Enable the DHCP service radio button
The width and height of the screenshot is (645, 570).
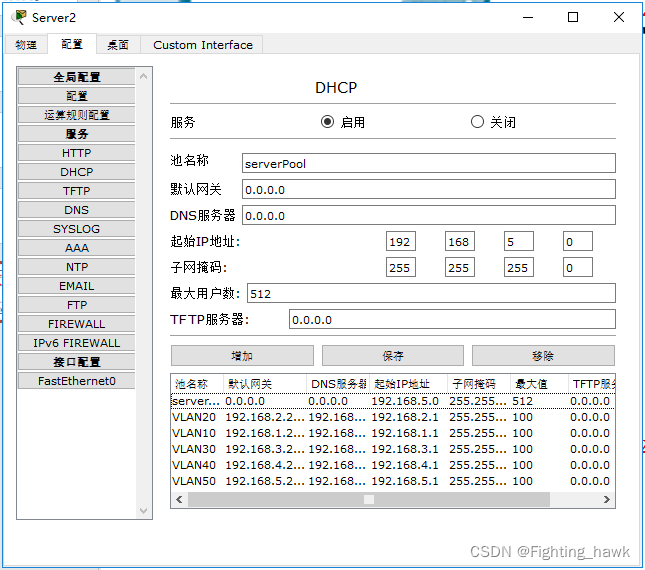[x=327, y=122]
